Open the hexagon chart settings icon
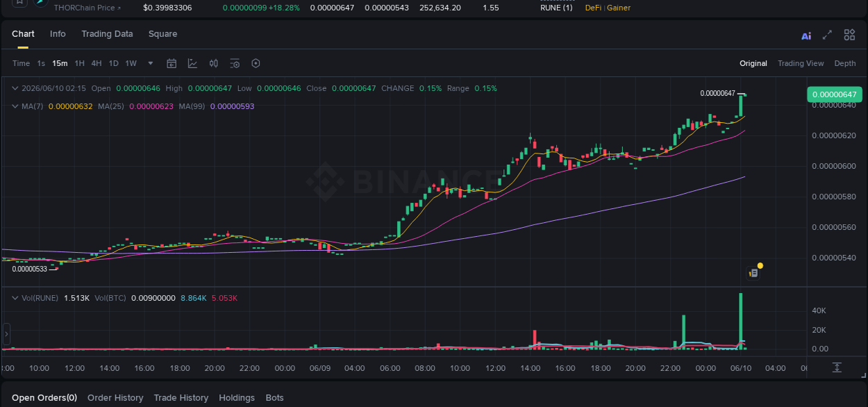868x407 pixels. click(x=256, y=63)
